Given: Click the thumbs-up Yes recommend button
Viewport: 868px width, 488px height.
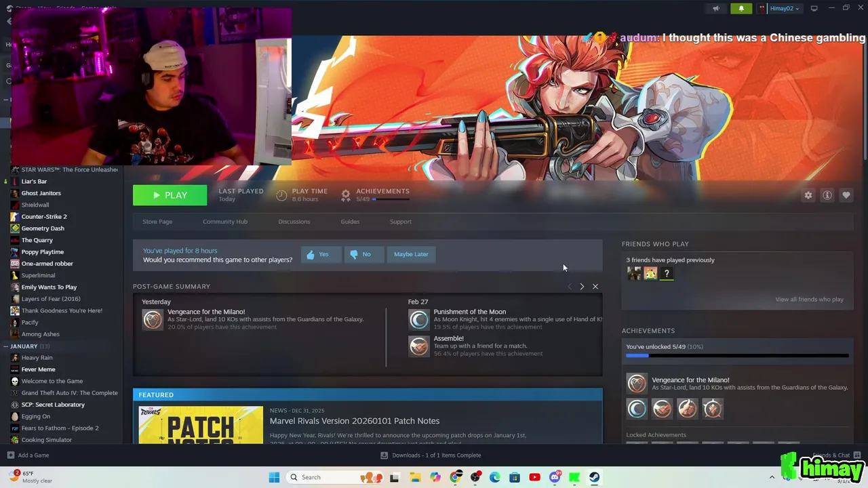Looking at the screenshot, I should [321, 254].
